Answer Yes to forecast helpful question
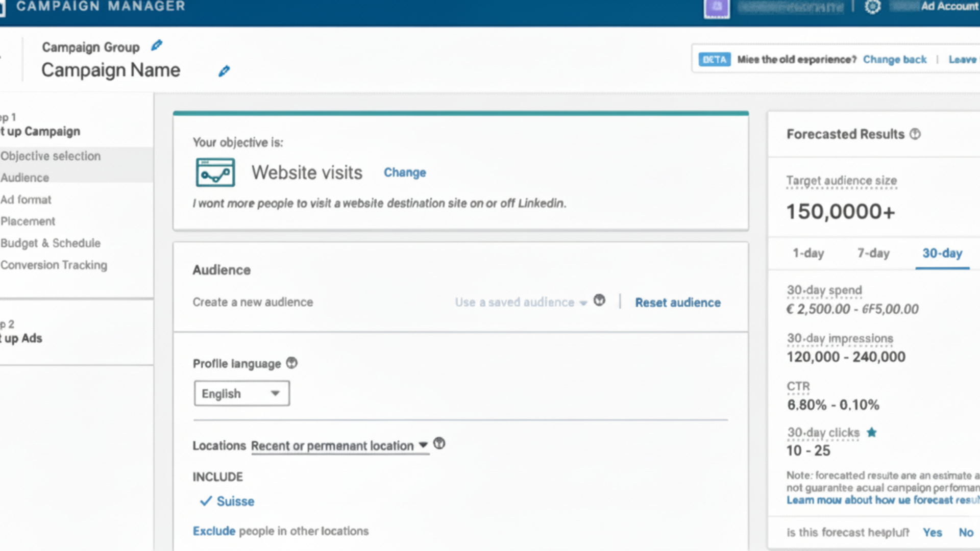 (932, 533)
